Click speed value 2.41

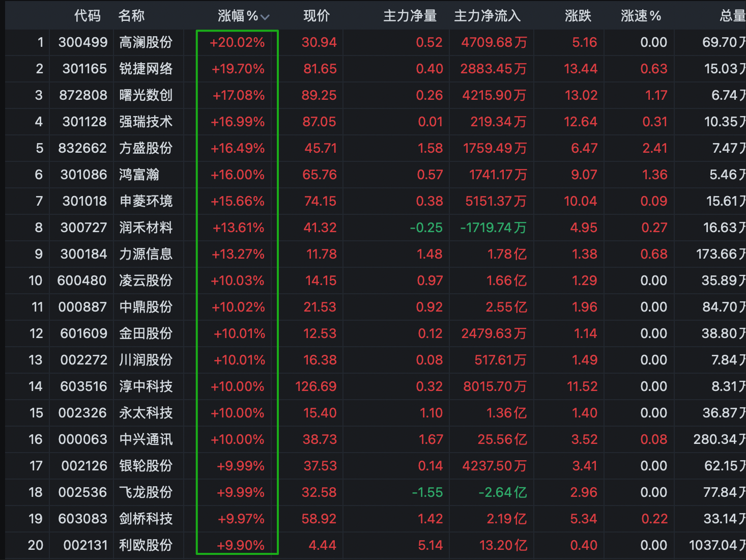click(655, 148)
